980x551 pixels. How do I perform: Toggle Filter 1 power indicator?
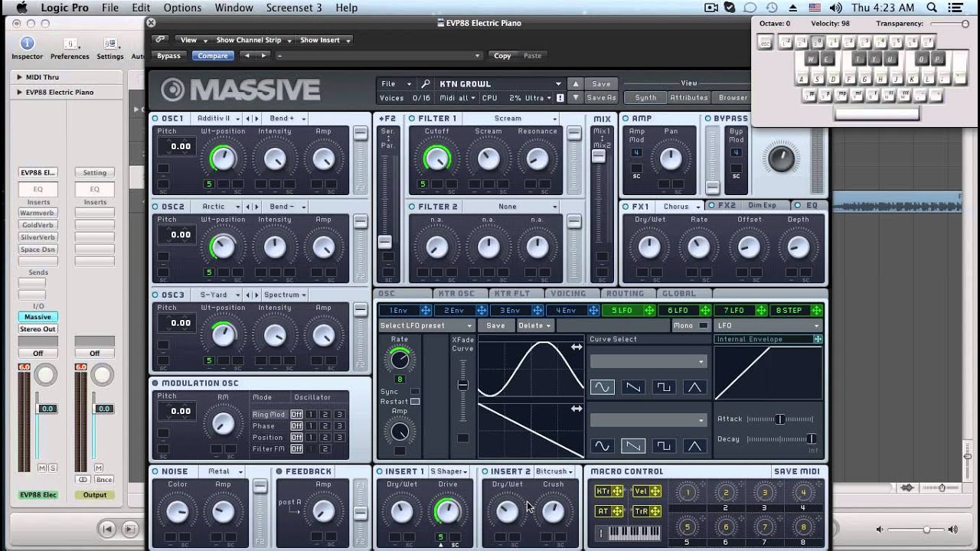point(412,119)
